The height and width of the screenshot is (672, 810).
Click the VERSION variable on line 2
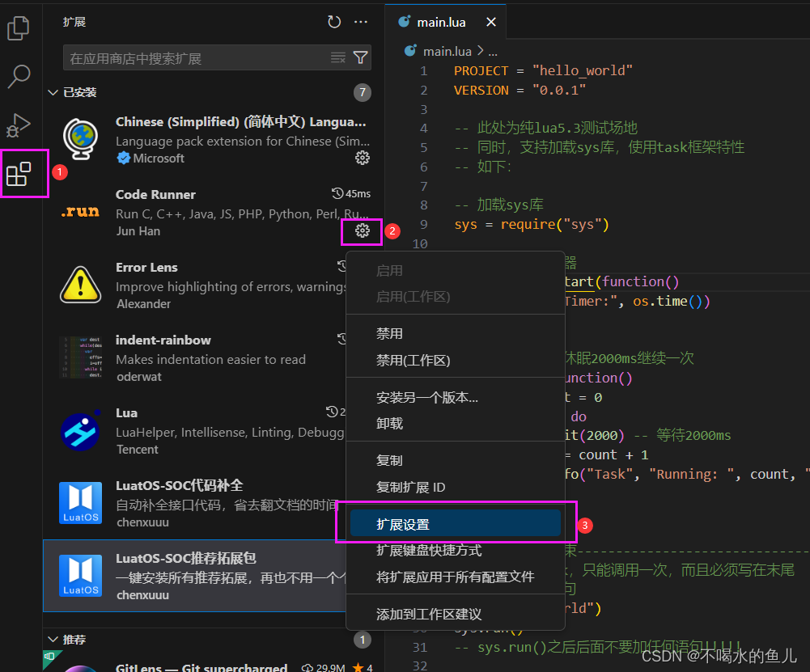[481, 91]
